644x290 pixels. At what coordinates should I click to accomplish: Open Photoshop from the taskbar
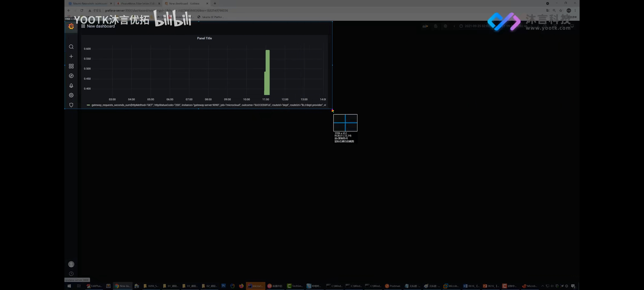pyautogui.click(x=224, y=286)
